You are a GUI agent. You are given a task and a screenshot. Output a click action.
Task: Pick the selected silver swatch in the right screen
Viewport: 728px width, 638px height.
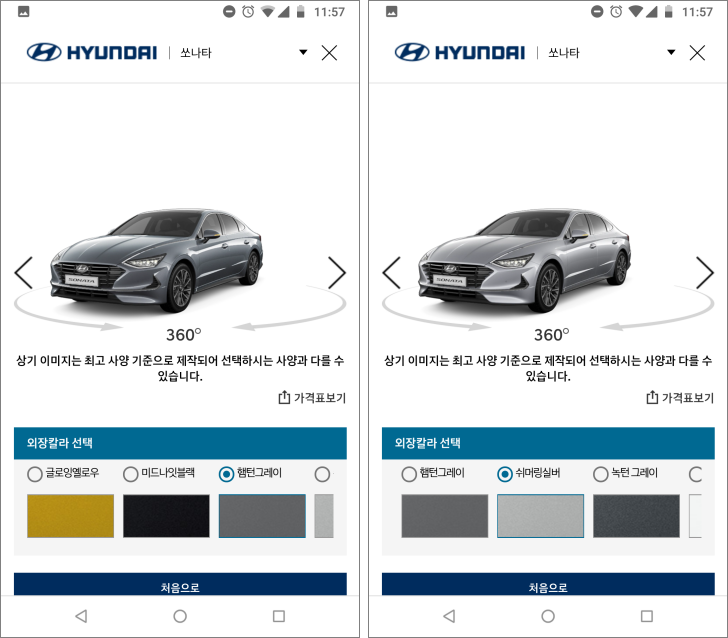(540, 516)
